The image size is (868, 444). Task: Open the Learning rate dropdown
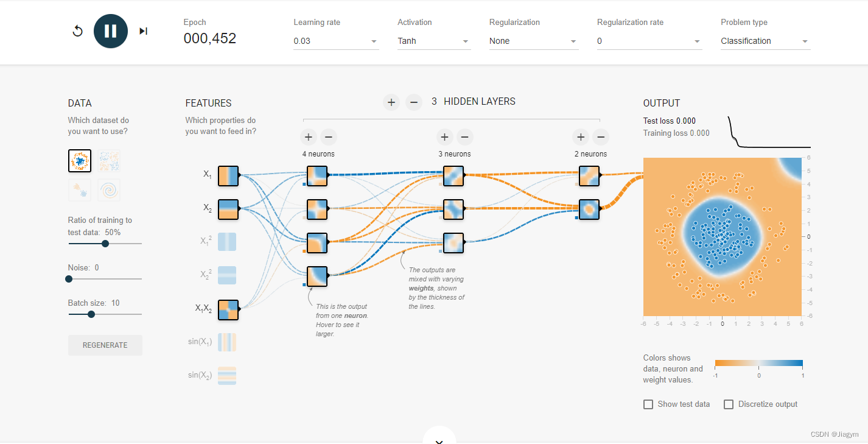coord(336,41)
